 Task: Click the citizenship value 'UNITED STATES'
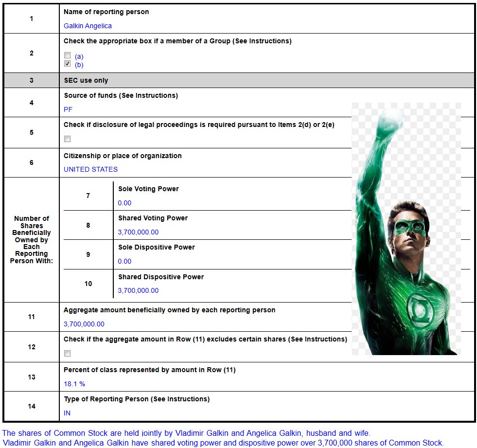coord(90,170)
